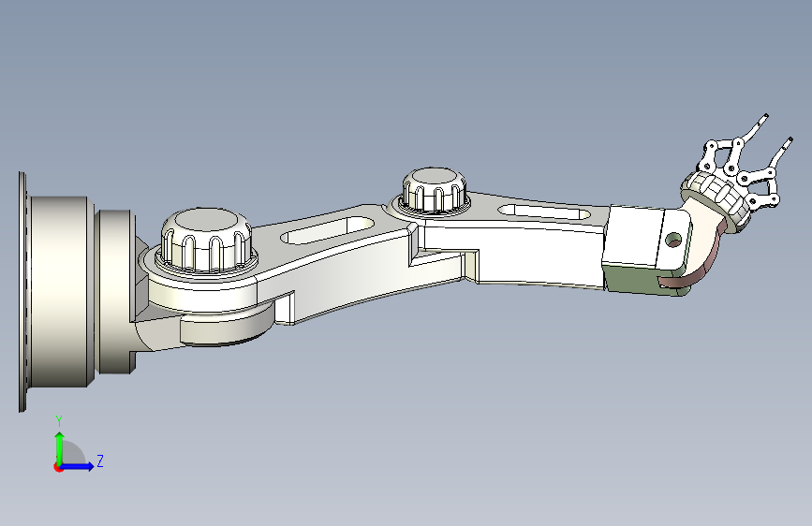Image resolution: width=812 pixels, height=526 pixels.
Task: Select the round cap beneath first joint
Action: click(x=227, y=326)
